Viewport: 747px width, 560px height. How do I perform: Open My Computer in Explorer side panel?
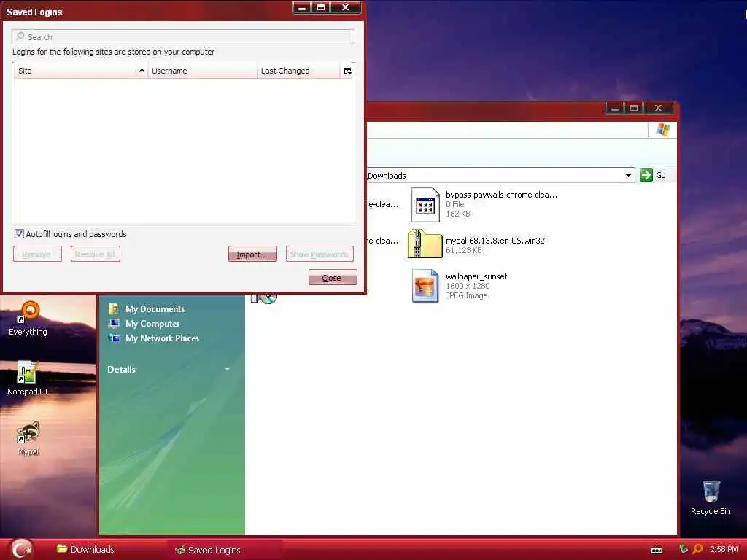pos(152,324)
